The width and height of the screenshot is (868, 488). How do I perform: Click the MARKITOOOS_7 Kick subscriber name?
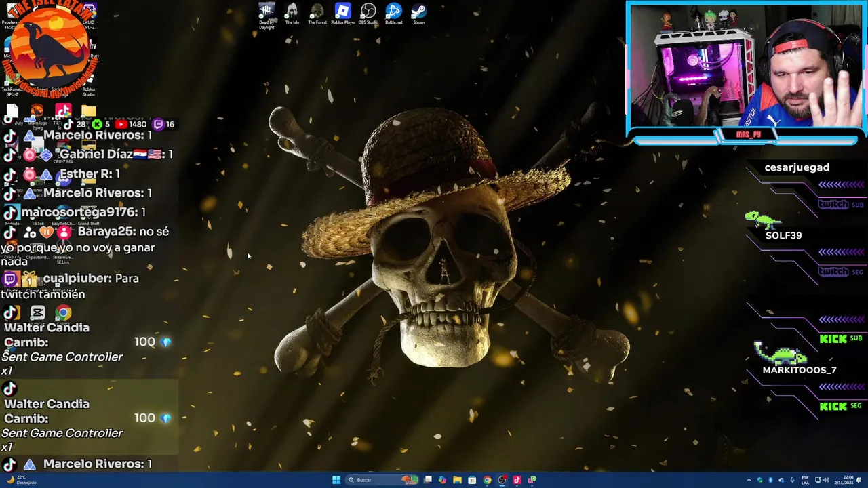point(800,370)
